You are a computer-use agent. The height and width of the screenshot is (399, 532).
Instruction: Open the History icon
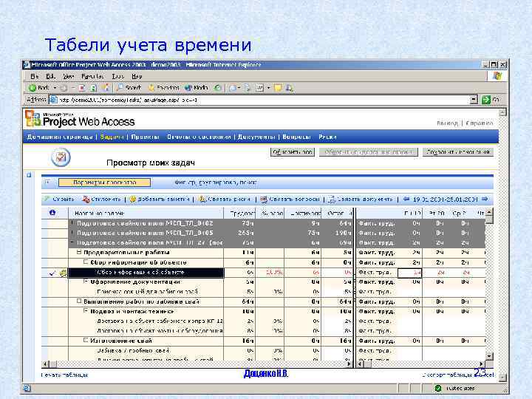coord(217,88)
